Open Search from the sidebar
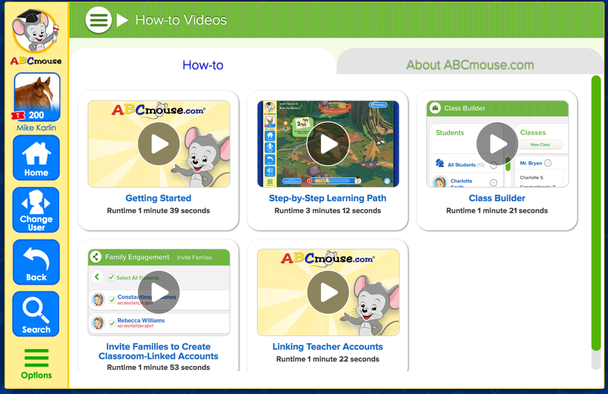The image size is (608, 394). (36, 314)
